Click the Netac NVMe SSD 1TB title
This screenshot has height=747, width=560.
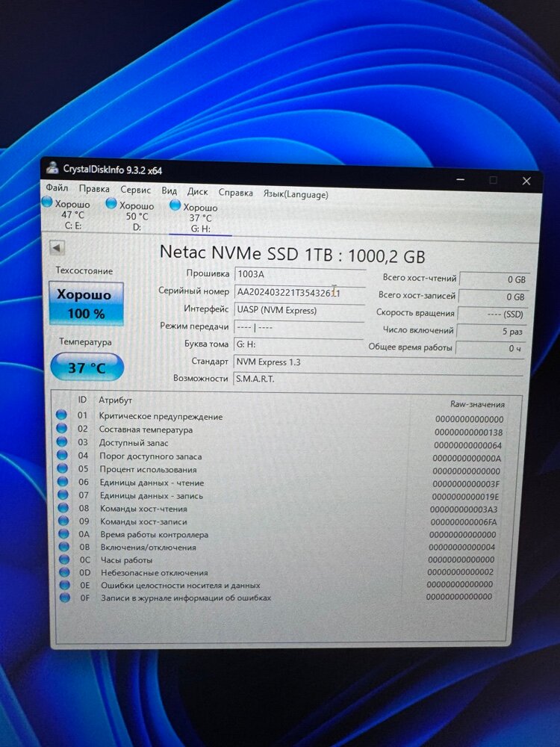pos(292,254)
